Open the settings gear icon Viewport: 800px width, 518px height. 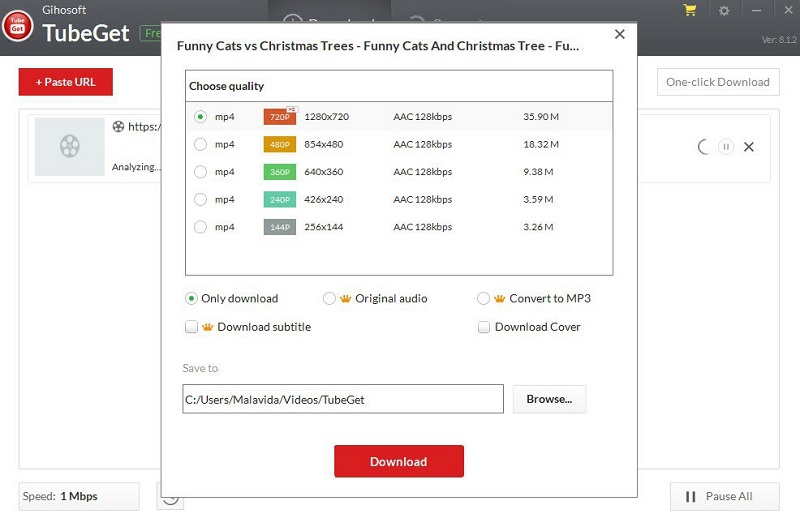click(723, 10)
